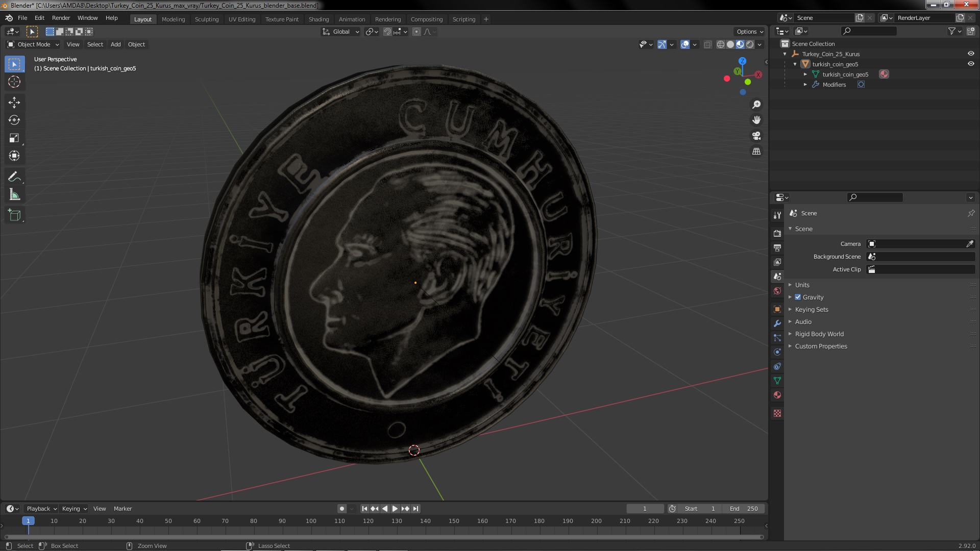Image resolution: width=980 pixels, height=551 pixels.
Task: Open Object Constraints properties tab
Action: coord(777,366)
